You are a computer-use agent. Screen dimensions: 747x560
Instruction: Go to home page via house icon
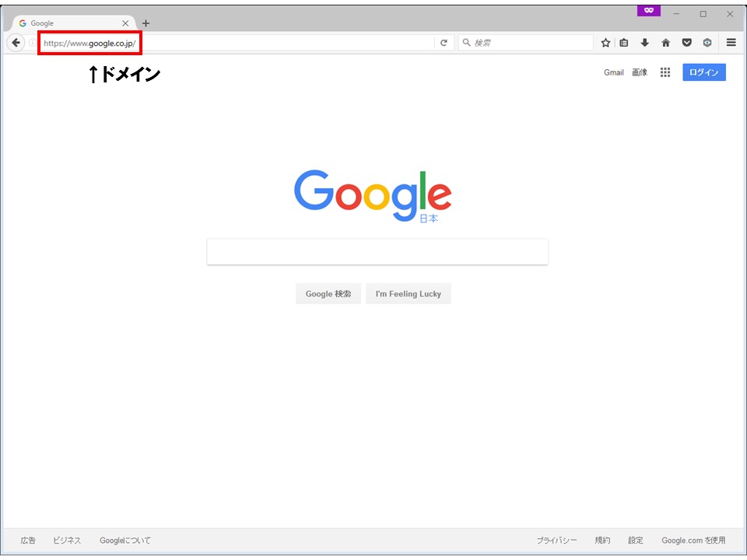pos(665,43)
